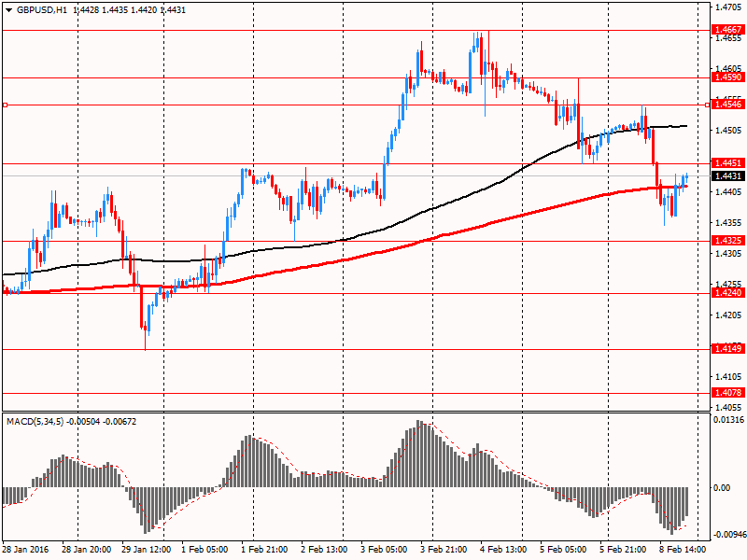Click the 5 Feb 05:00 time axis label
Viewport: 747px width, 560px height.
point(563,550)
